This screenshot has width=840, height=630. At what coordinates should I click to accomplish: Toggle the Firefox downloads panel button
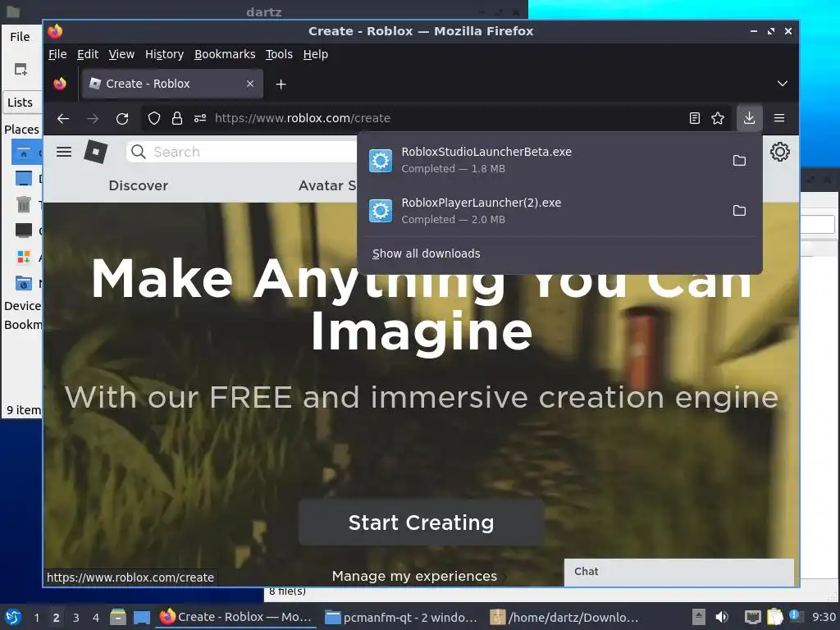pos(750,118)
